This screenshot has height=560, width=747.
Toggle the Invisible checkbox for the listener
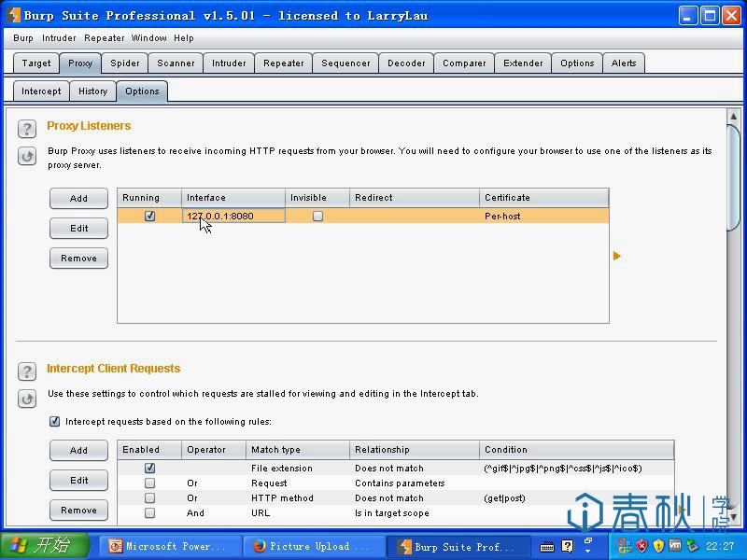[x=317, y=217]
